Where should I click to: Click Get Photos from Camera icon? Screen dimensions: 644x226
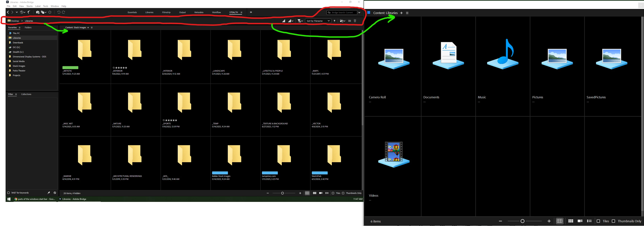pos(37,12)
